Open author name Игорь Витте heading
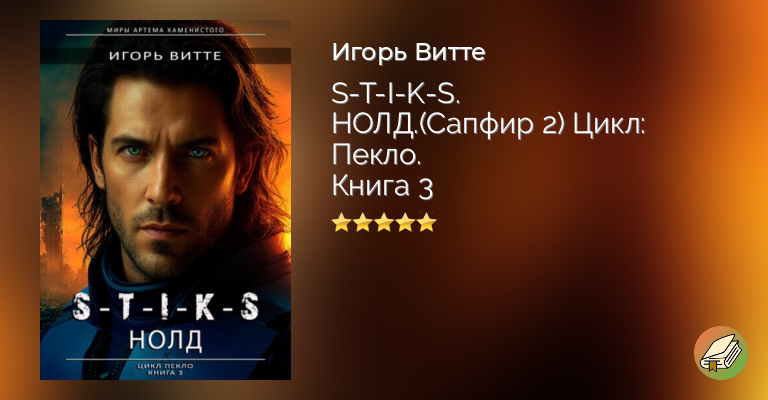Viewport: 768px width, 400px height. [408, 53]
